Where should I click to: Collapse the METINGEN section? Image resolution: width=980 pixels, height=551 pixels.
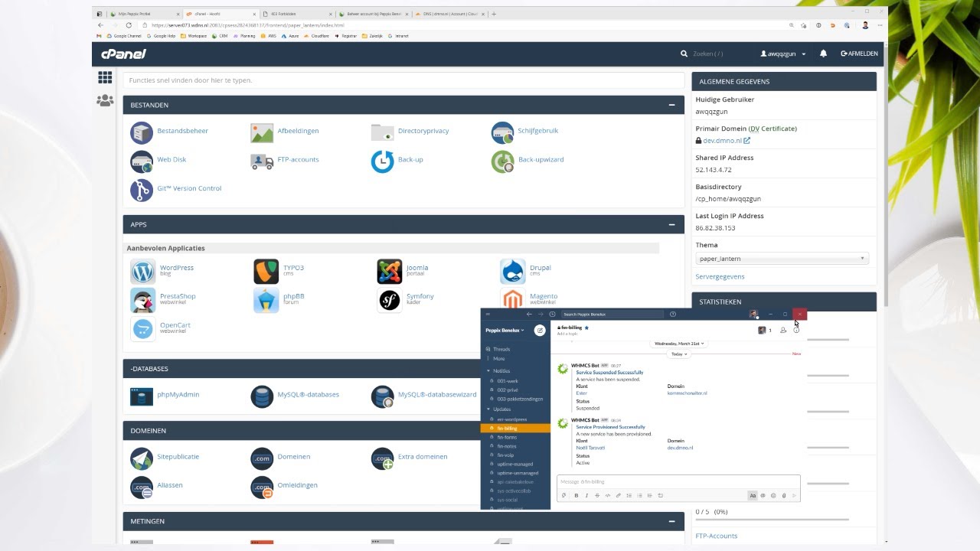click(x=671, y=521)
